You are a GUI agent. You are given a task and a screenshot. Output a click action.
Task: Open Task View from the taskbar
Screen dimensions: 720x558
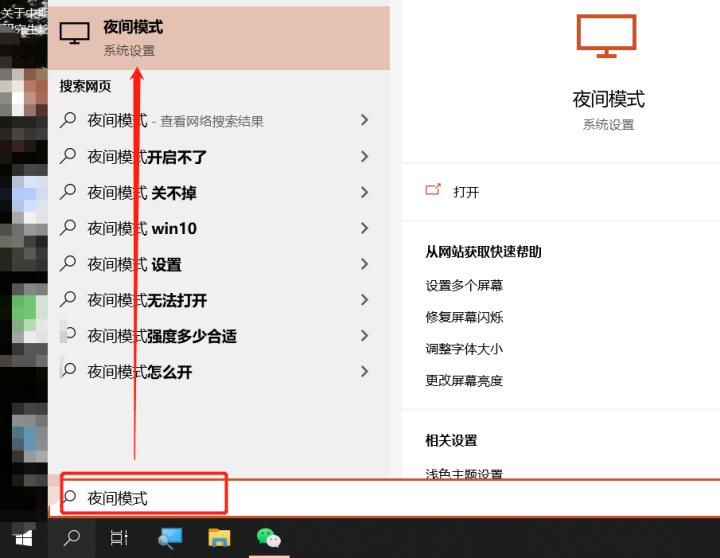119,538
